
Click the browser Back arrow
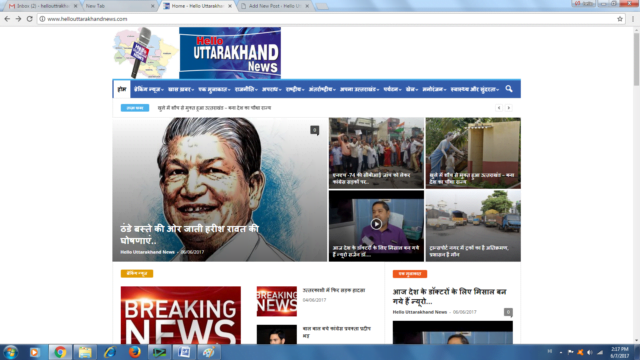7,19
